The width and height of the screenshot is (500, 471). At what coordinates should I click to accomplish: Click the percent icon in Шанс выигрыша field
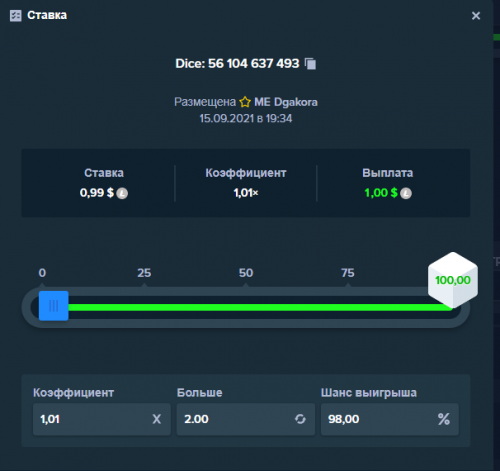pos(444,419)
